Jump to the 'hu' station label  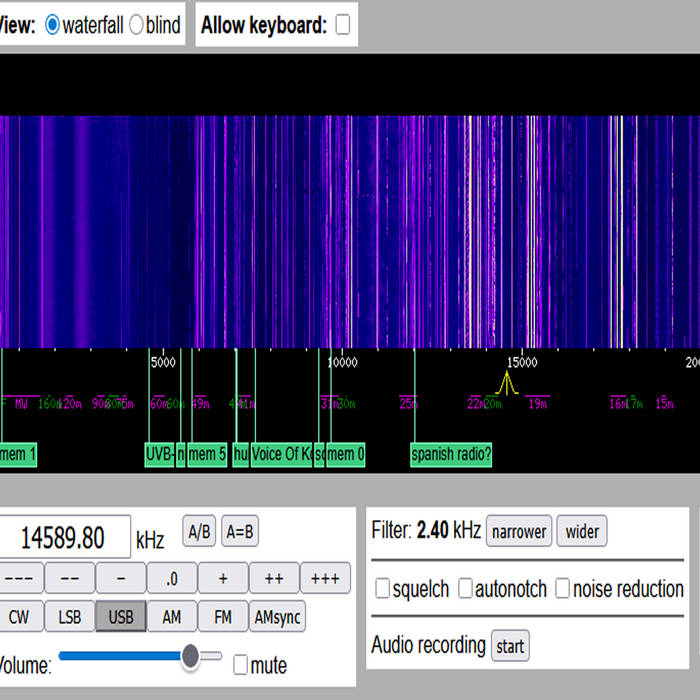pyautogui.click(x=241, y=454)
